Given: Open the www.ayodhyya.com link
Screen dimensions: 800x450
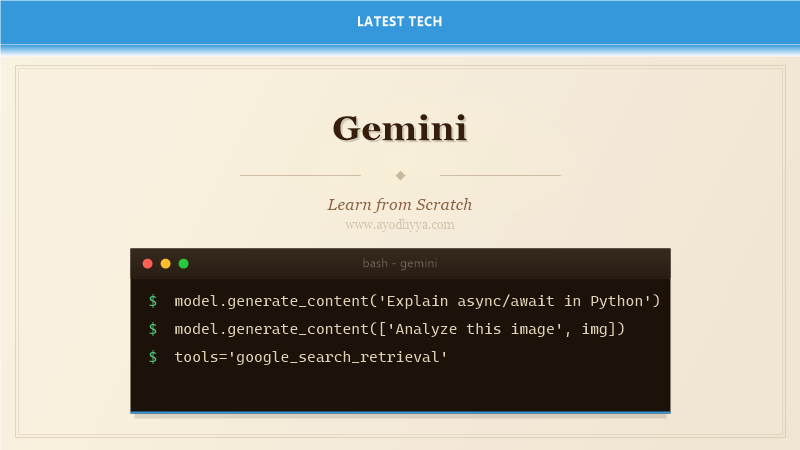Looking at the screenshot, I should coord(400,224).
